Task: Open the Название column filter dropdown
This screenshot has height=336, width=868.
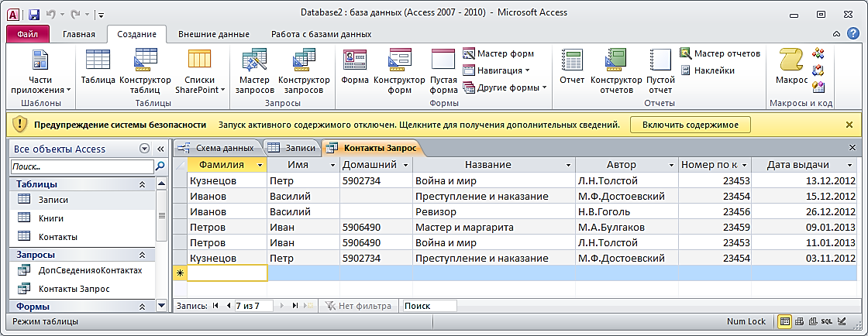Action: point(569,165)
